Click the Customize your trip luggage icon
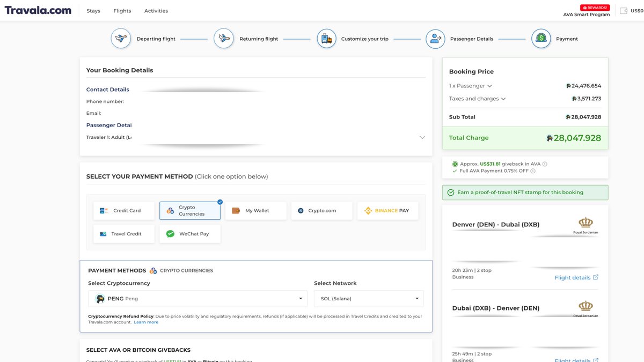Screen dimensions: 644x362 (x=326, y=39)
